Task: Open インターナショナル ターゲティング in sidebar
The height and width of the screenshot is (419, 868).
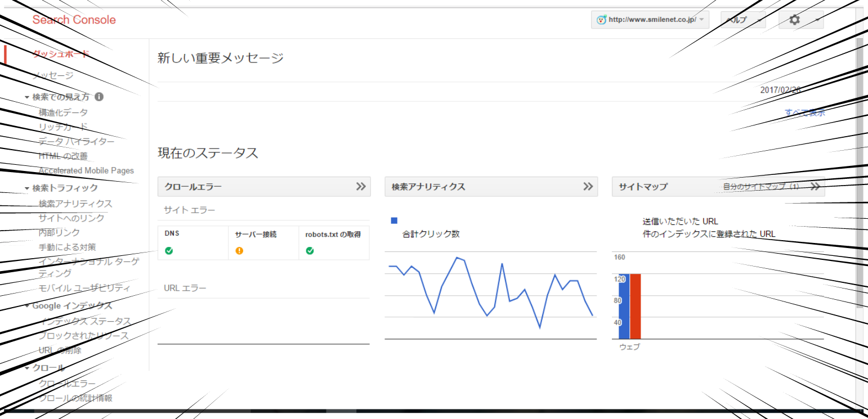Action: (89, 267)
